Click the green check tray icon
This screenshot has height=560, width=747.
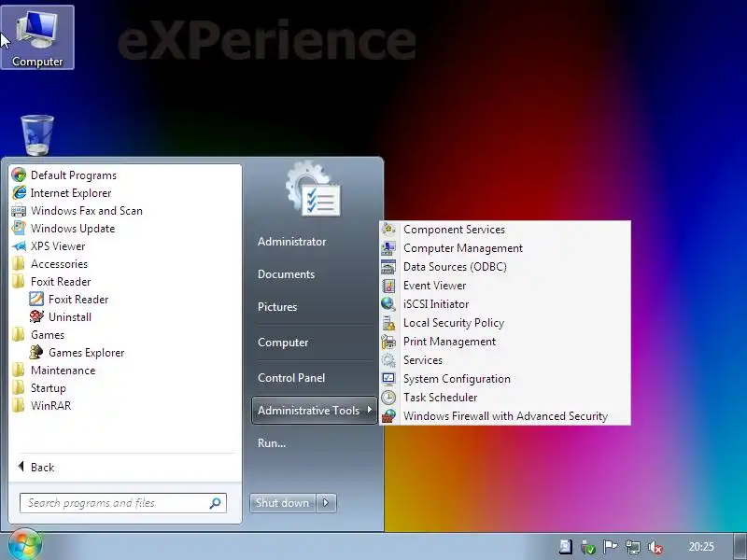588,547
